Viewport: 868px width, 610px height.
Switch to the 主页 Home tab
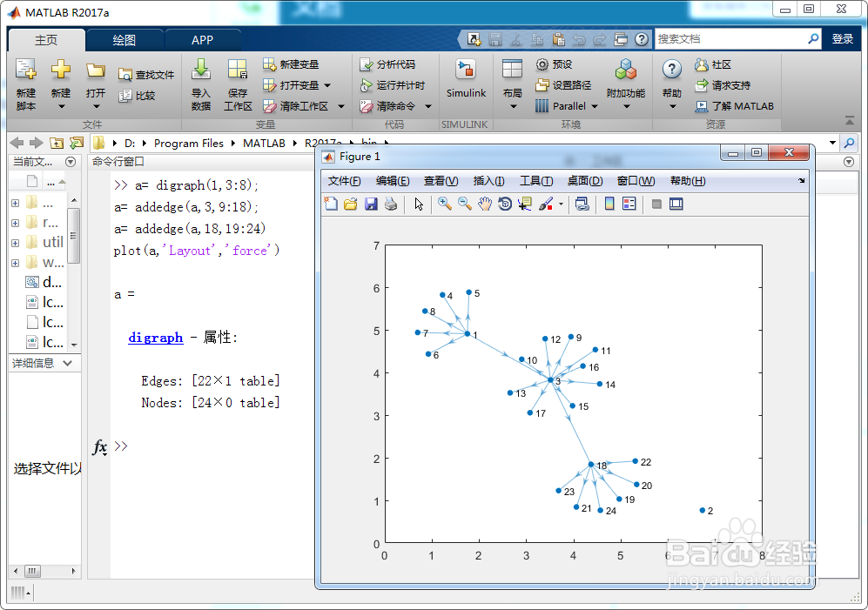(46, 40)
